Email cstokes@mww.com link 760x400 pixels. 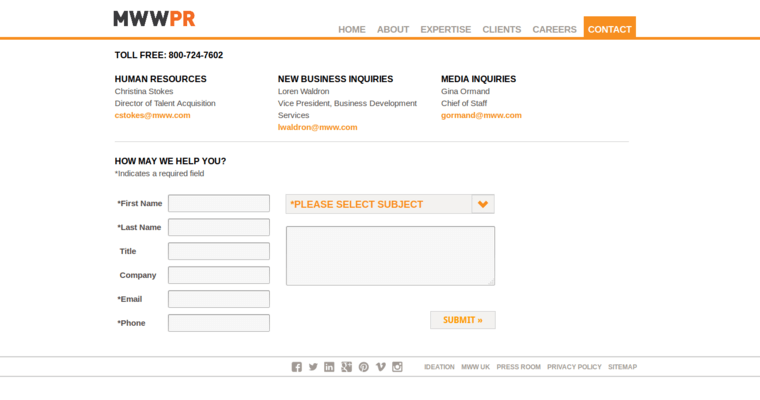[153, 115]
